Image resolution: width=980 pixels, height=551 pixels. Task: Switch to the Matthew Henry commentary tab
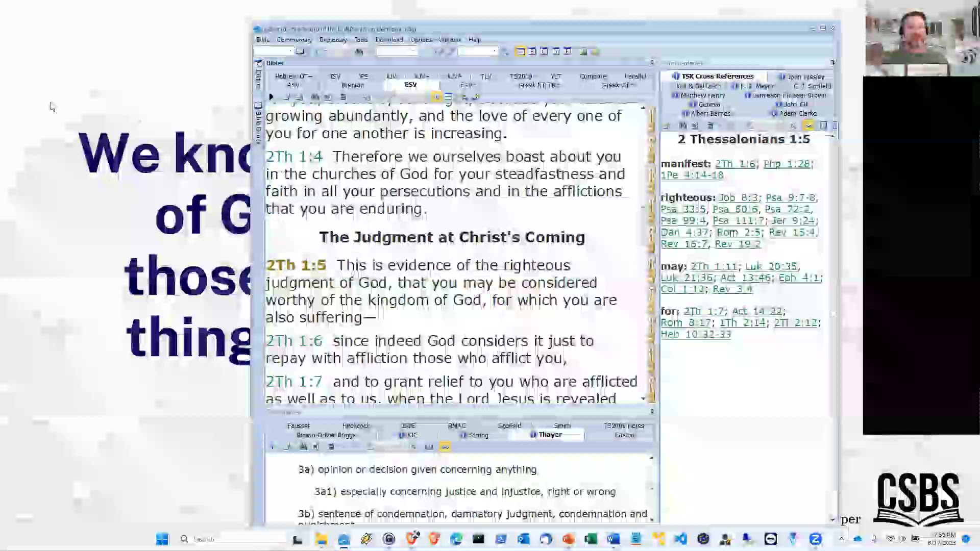pos(702,95)
